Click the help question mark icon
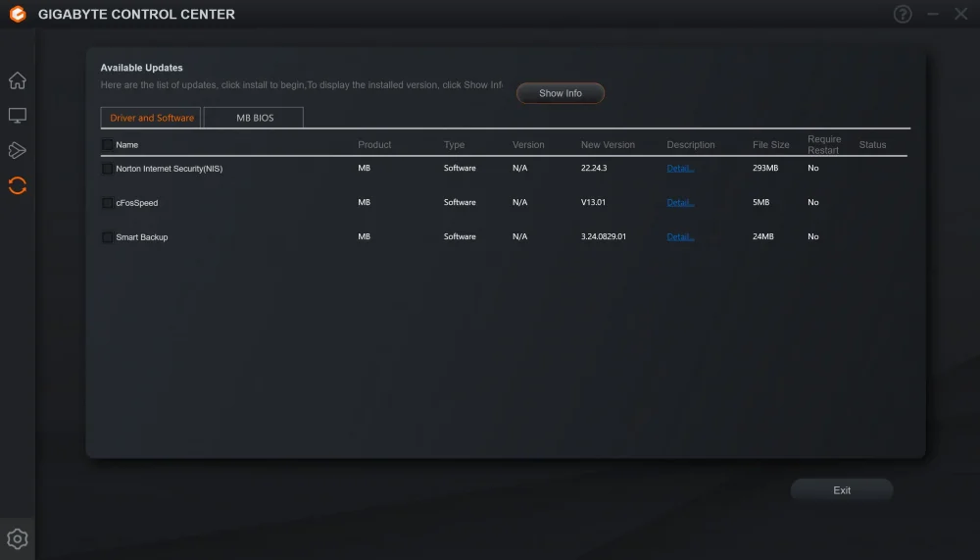This screenshot has height=560, width=980. point(903,14)
